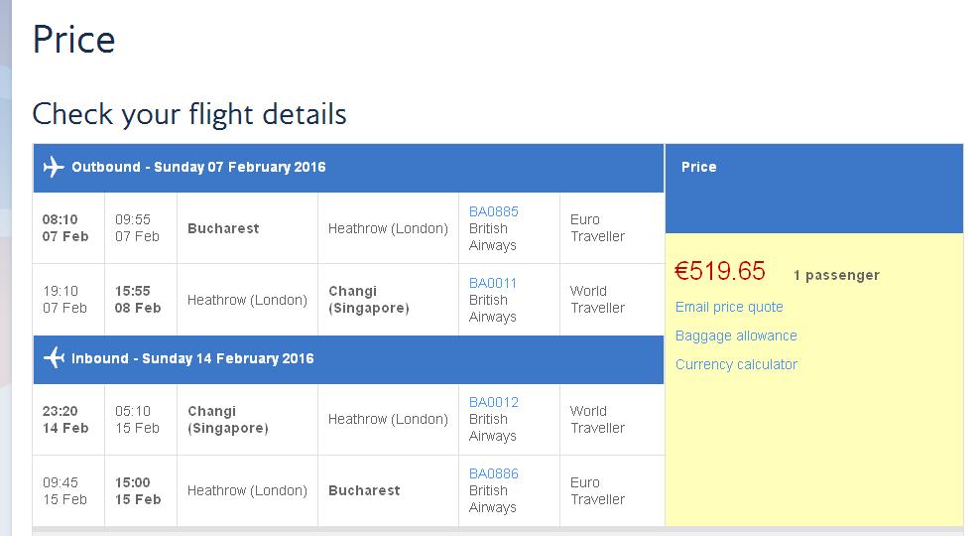This screenshot has height=536, width=980.
Task: Click Bucharest arrival on inbound flight
Action: pos(364,490)
